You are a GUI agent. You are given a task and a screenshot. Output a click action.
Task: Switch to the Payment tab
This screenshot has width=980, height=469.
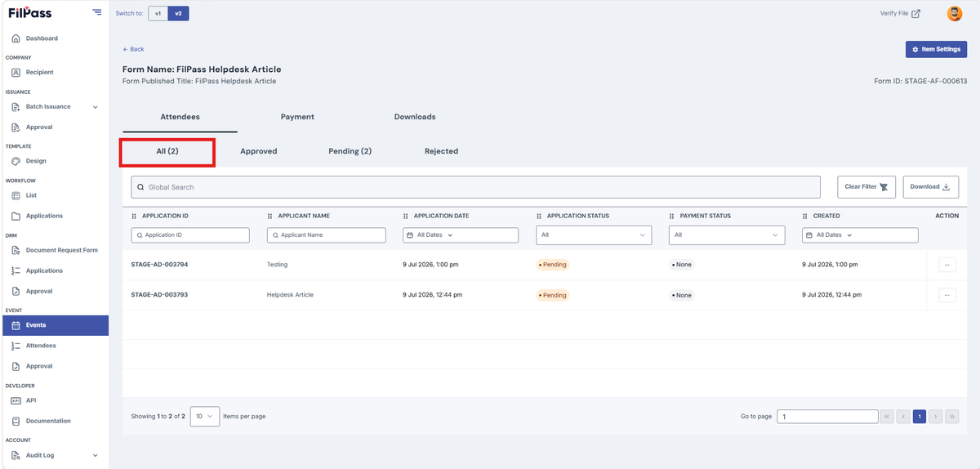[297, 117]
